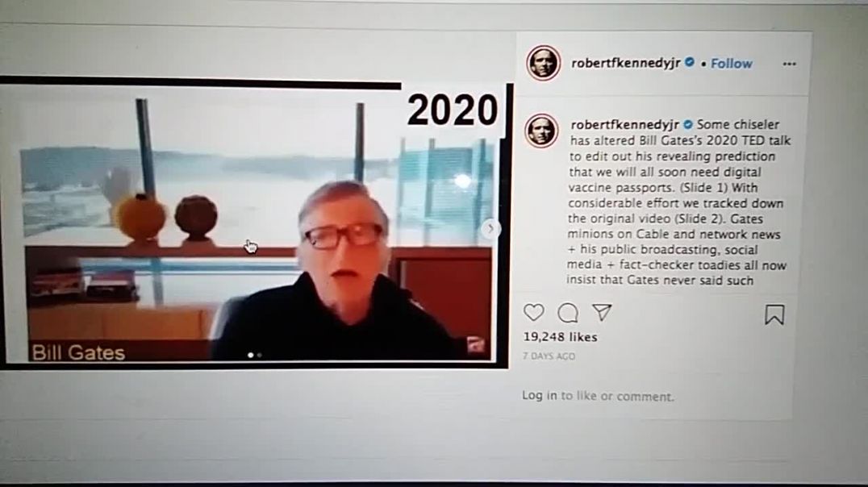
Task: Advance to next slide with chevron arrow
Action: coord(490,228)
